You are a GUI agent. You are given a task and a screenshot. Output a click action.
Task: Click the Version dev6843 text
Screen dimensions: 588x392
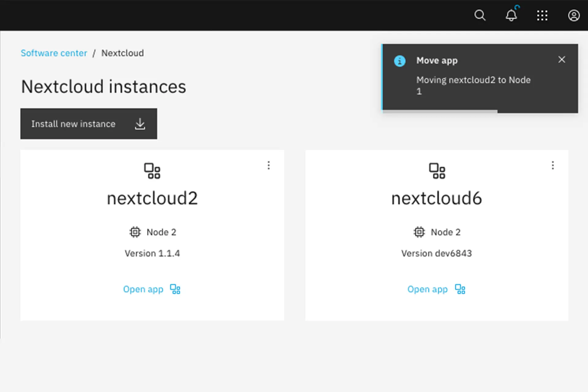coord(437,253)
